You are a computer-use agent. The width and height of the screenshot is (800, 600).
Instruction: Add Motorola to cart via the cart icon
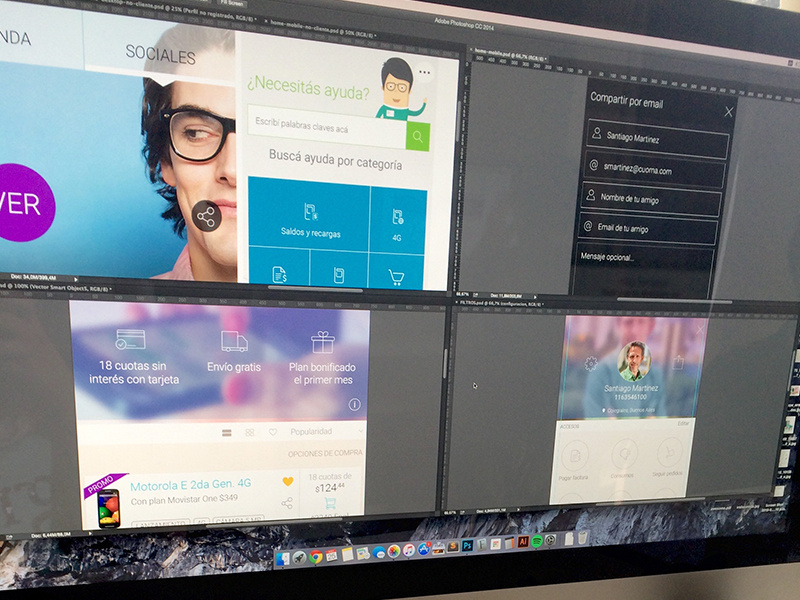[x=331, y=504]
